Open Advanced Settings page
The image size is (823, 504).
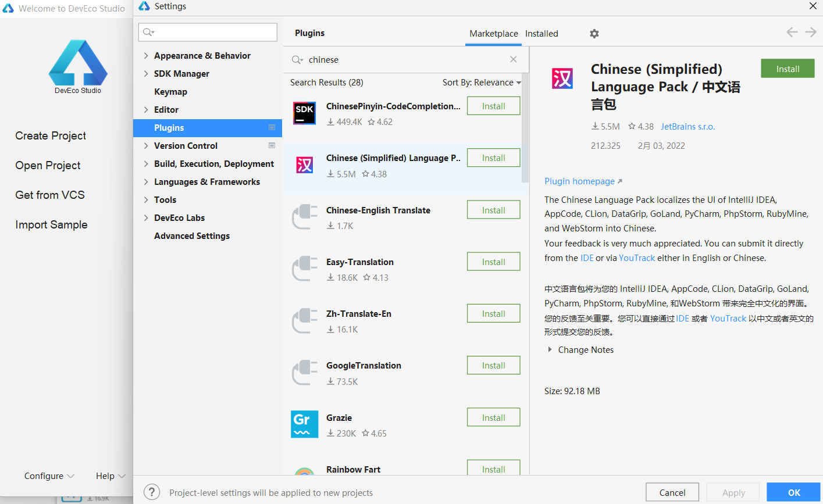click(x=192, y=236)
